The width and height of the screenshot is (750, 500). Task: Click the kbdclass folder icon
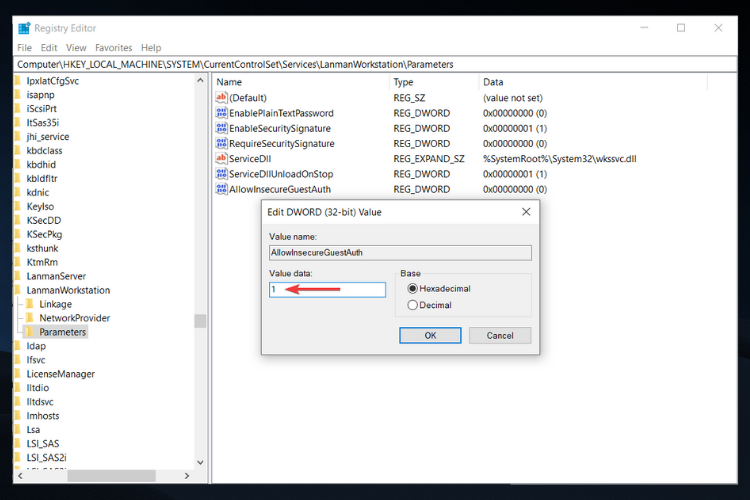coord(18,151)
